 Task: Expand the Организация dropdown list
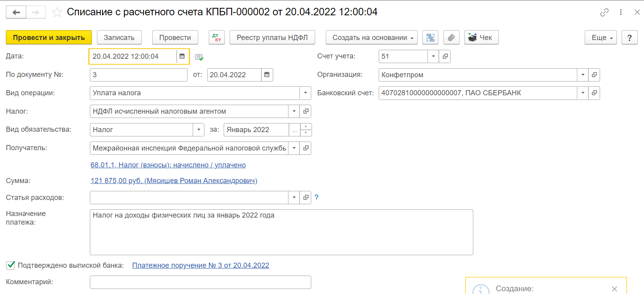click(x=583, y=75)
